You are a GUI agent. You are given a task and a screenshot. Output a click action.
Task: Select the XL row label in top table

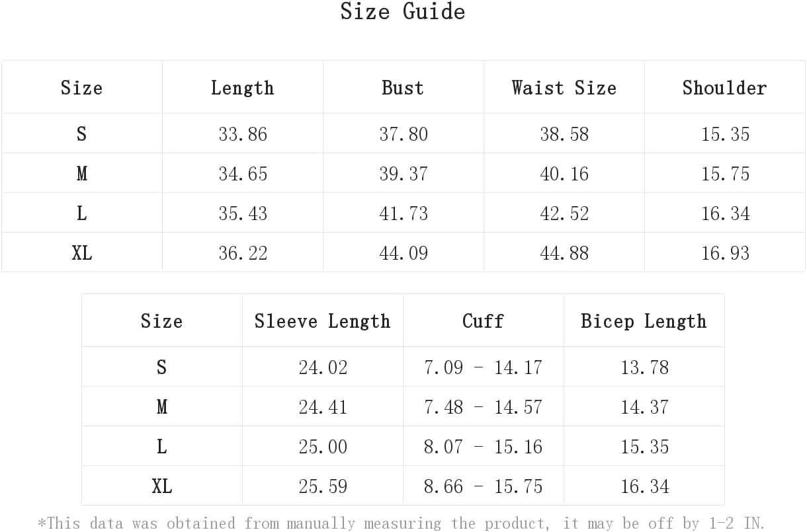coord(82,253)
